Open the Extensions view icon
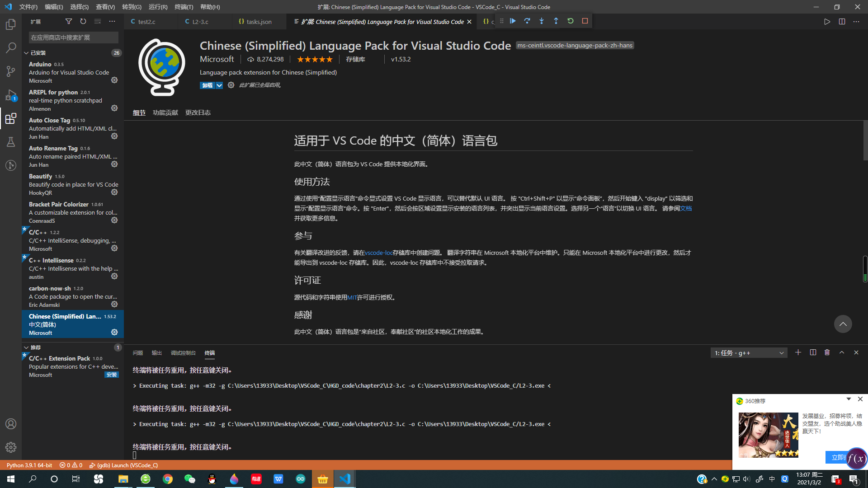Viewport: 868px width, 488px height. [x=10, y=118]
